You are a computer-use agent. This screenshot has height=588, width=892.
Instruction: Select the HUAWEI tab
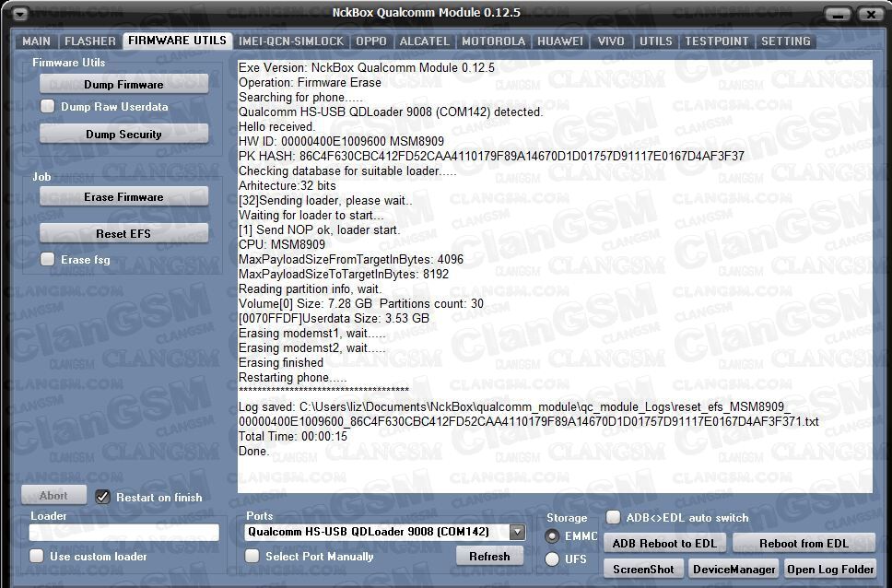[x=560, y=41]
